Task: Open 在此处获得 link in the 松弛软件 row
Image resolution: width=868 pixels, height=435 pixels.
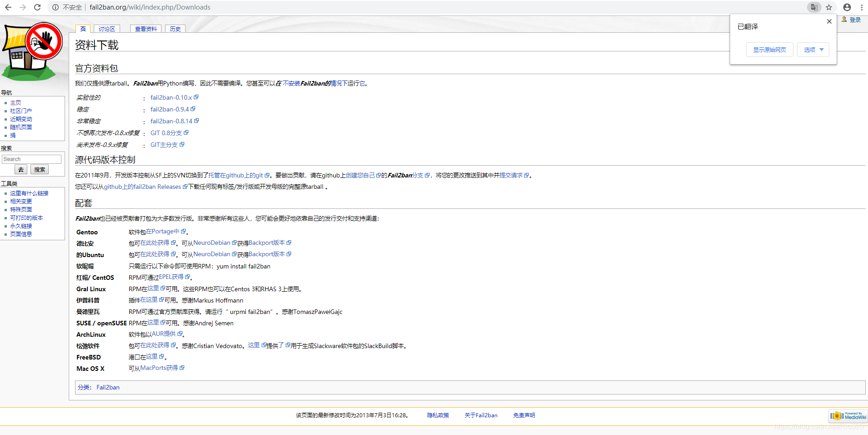Action: click(155, 345)
